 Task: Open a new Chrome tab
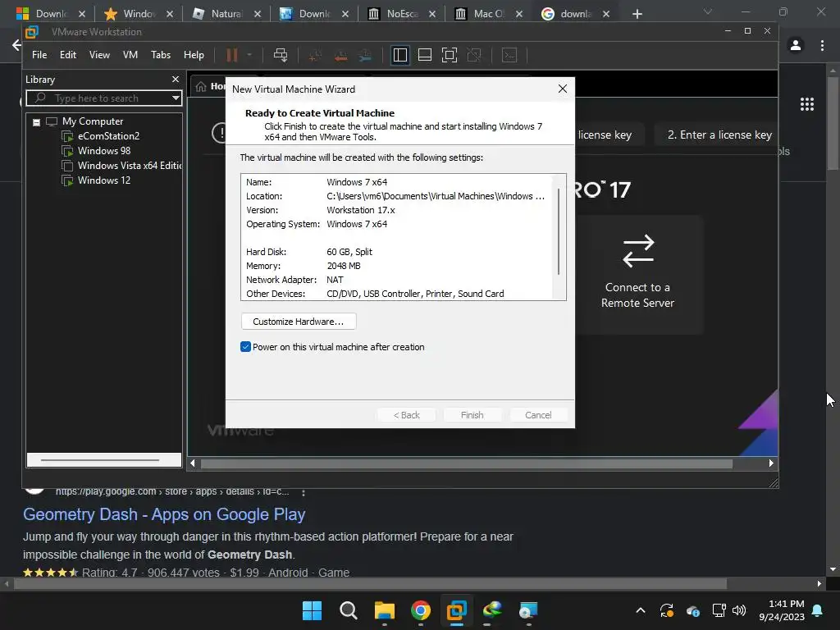point(637,14)
